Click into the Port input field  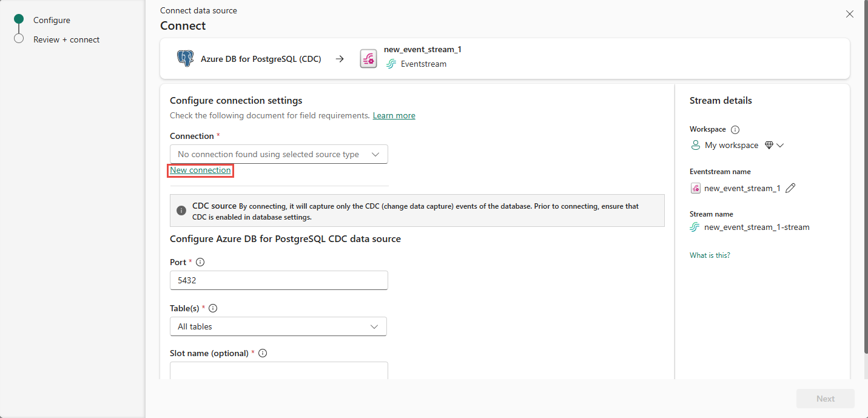tap(278, 280)
